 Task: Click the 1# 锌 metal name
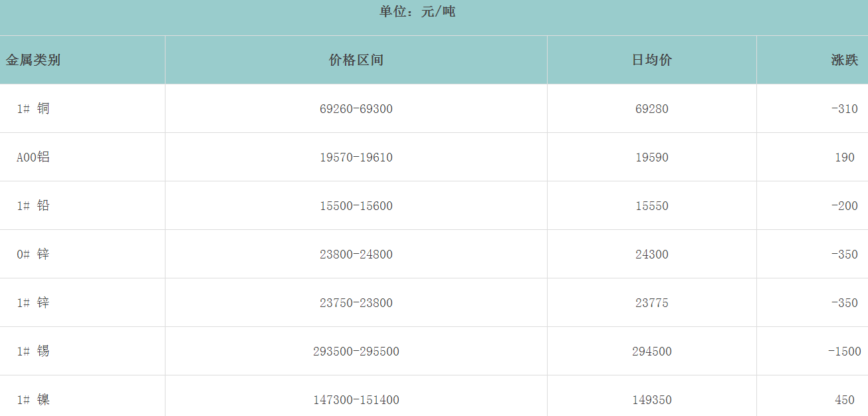tap(33, 302)
